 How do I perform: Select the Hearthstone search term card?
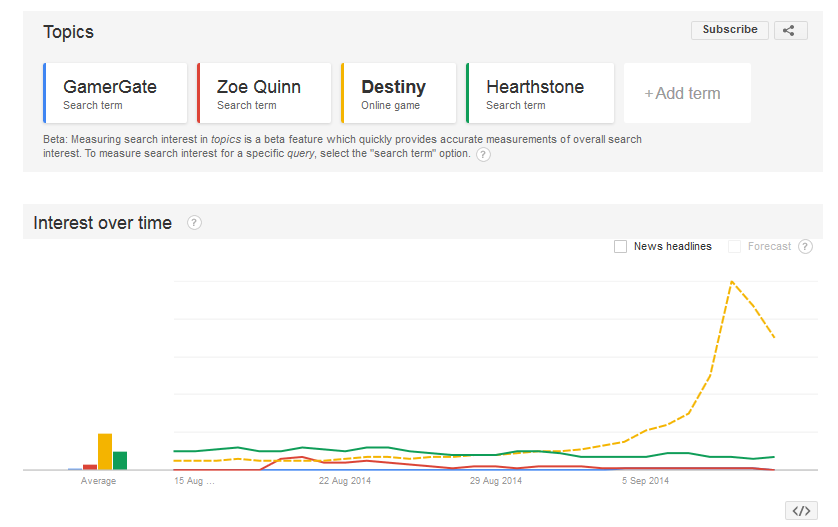click(540, 93)
